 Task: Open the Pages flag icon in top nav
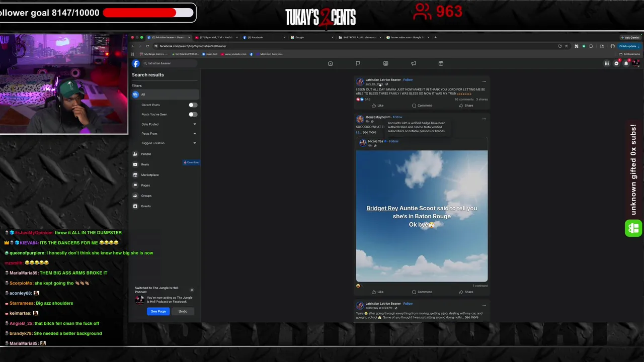[358, 63]
